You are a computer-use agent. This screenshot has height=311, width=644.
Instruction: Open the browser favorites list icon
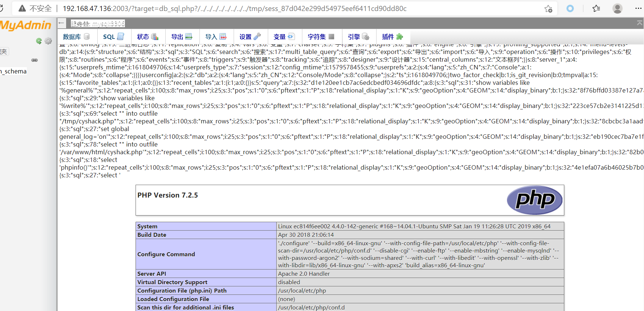(596, 8)
